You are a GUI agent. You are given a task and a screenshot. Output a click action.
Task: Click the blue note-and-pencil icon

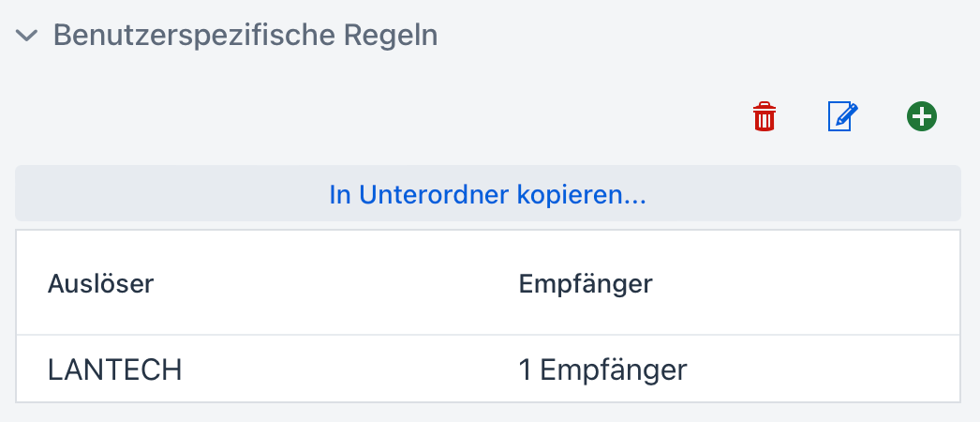(x=843, y=117)
